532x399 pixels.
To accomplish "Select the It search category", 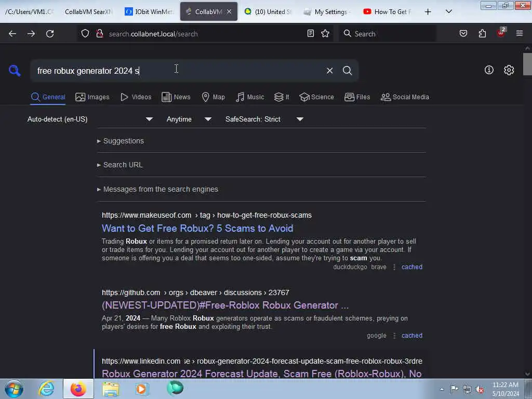I will [282, 97].
